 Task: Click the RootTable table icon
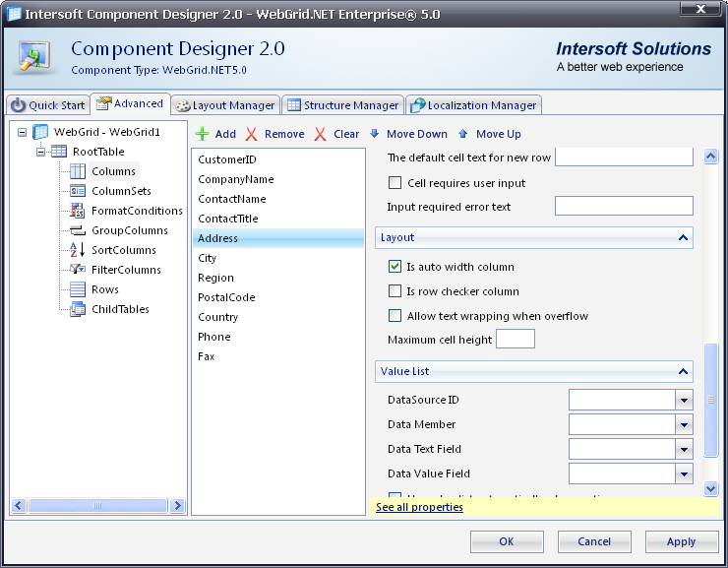[59, 152]
